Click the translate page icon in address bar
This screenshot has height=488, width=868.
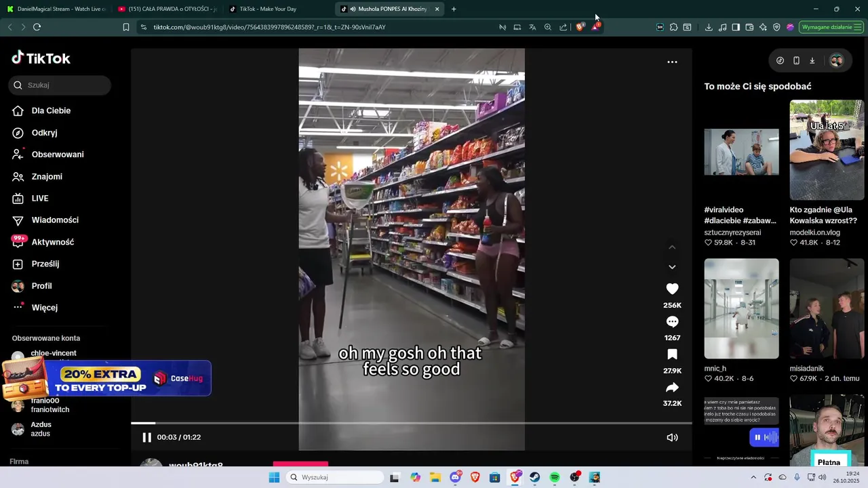point(532,27)
